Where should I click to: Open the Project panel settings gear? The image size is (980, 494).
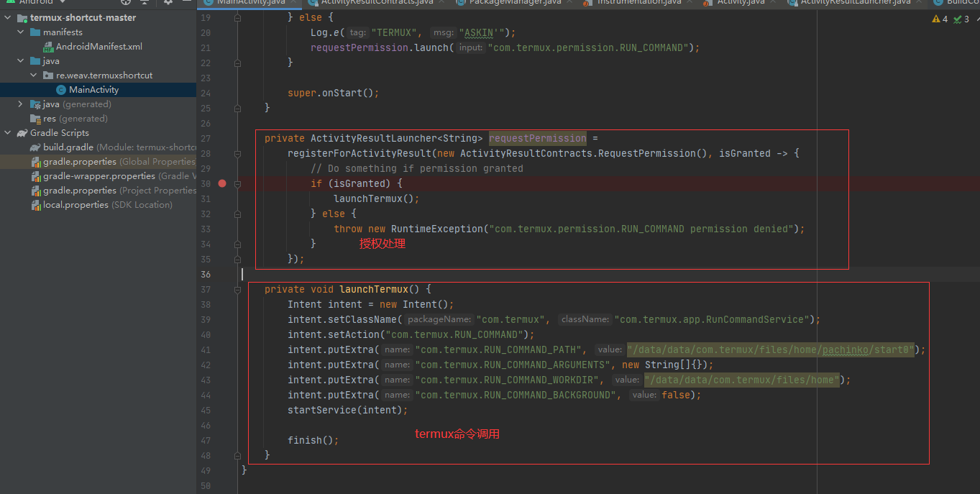click(167, 3)
